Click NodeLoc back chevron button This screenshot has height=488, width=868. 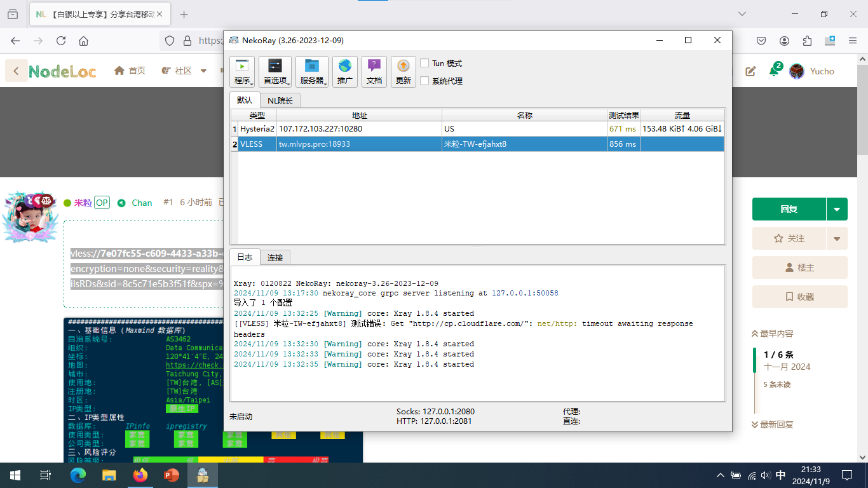coord(16,71)
